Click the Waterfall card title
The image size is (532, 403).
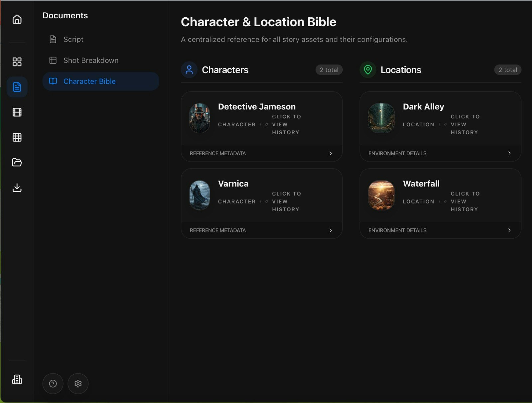click(421, 184)
